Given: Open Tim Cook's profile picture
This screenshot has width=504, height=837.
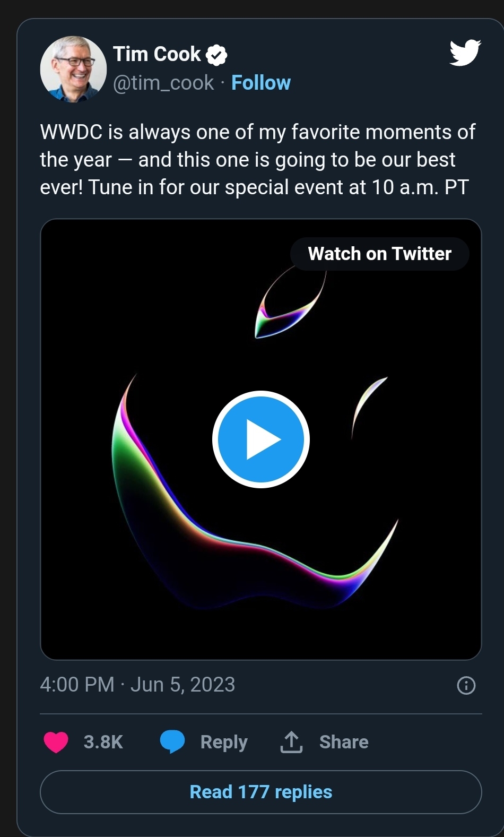Looking at the screenshot, I should [73, 69].
